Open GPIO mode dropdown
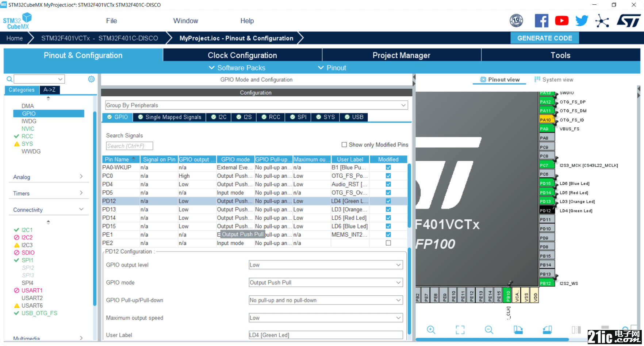This screenshot has width=644, height=346. (326, 282)
